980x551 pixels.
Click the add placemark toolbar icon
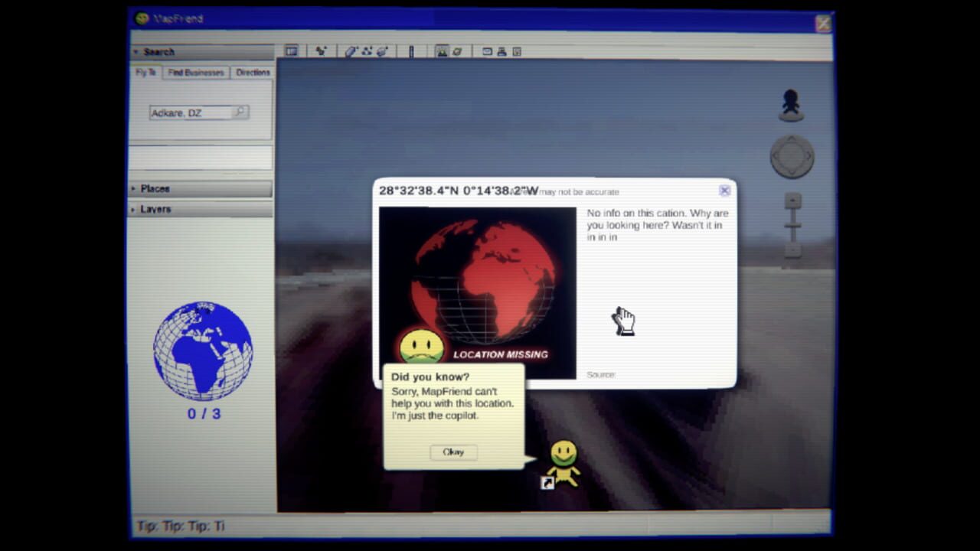point(321,51)
